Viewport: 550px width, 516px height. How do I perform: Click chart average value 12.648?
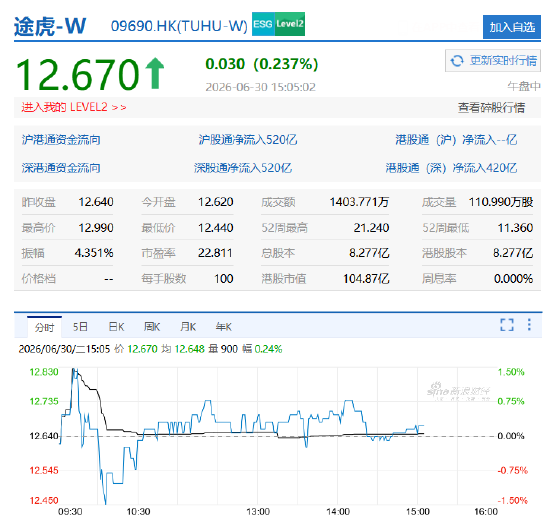pos(189,349)
